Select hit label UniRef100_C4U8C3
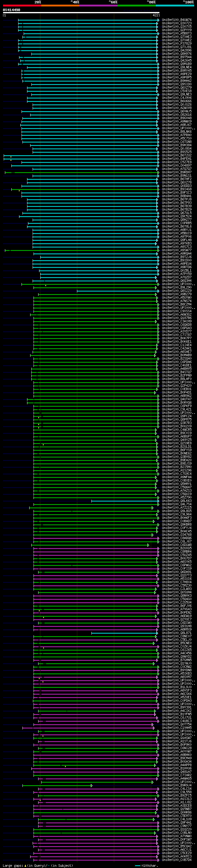197x868 pixels. (177, 721)
